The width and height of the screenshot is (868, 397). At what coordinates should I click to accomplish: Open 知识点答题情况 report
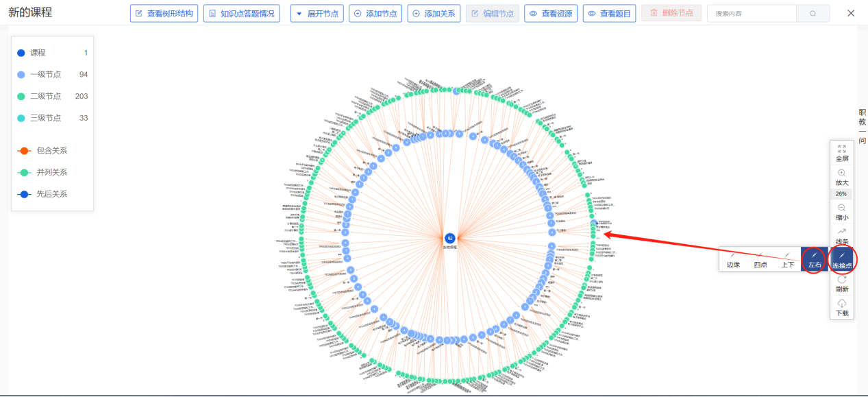[x=241, y=14]
